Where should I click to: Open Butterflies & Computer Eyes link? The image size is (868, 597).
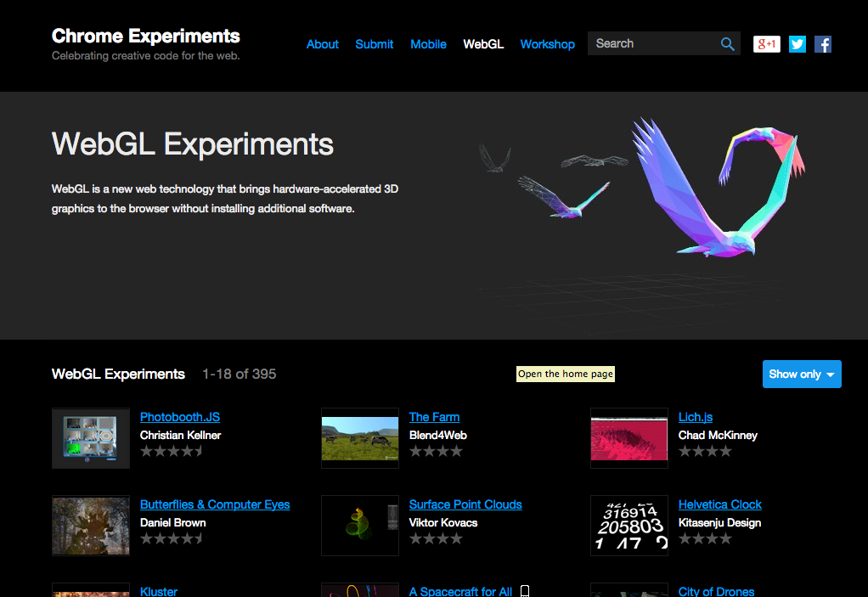pyautogui.click(x=215, y=504)
